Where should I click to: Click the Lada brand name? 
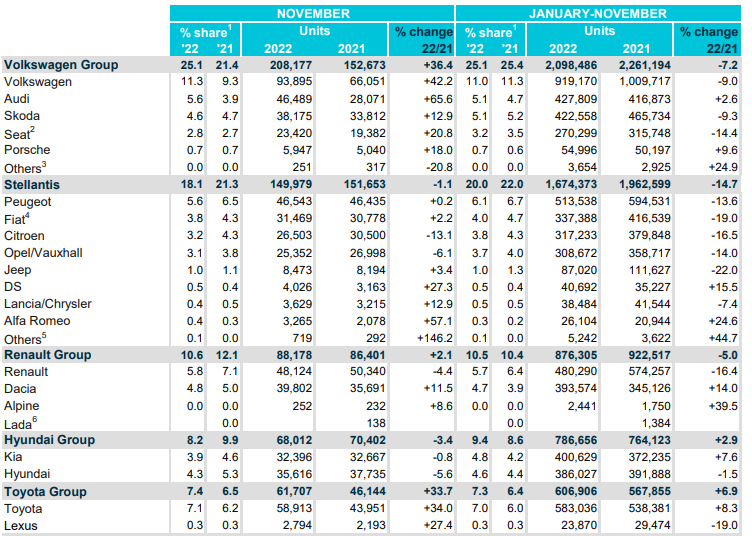[x=18, y=424]
